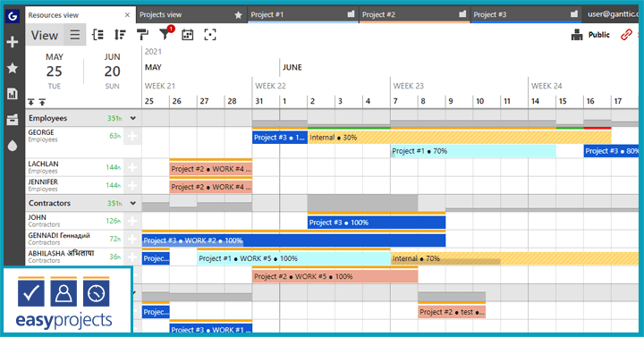Click the plus add icon in sidebar
This screenshot has width=644, height=337.
(x=13, y=42)
